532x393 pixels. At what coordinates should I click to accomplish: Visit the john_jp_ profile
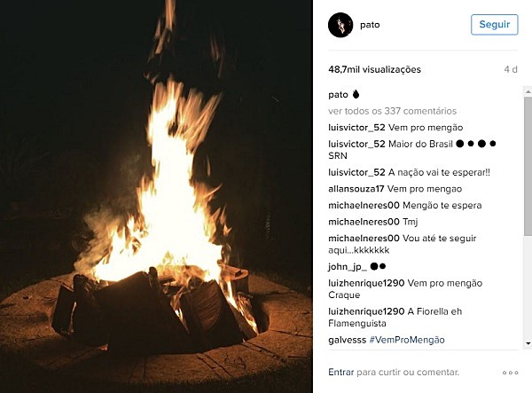click(348, 267)
